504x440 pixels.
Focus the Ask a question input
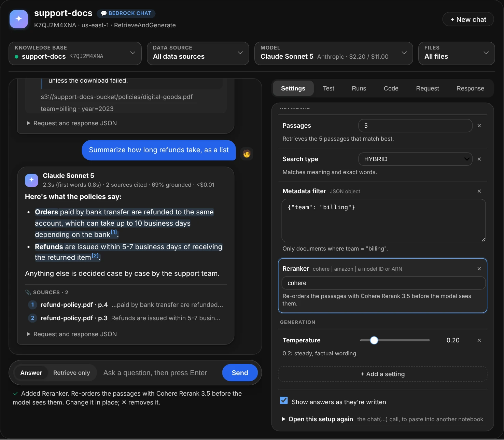point(159,373)
